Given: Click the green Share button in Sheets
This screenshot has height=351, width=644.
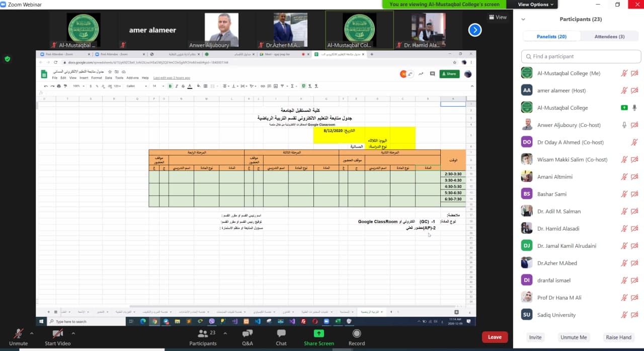Looking at the screenshot, I should pos(449,74).
